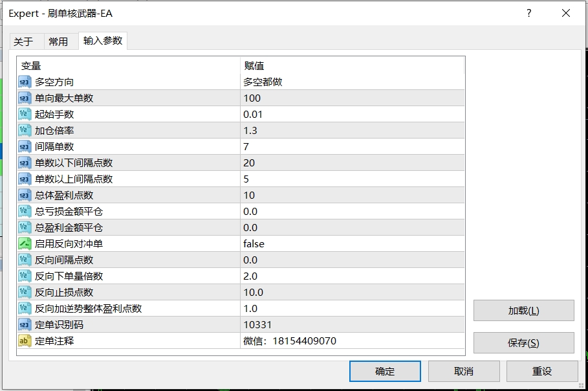Click the integer icon beside 多空方向
588x391 pixels.
pyautogui.click(x=25, y=82)
